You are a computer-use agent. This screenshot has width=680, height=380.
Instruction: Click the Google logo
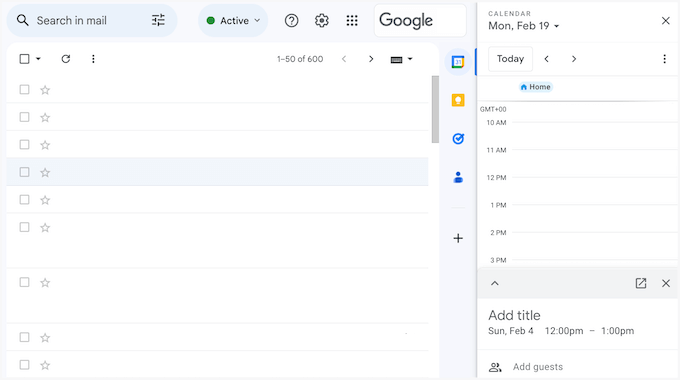pos(406,20)
